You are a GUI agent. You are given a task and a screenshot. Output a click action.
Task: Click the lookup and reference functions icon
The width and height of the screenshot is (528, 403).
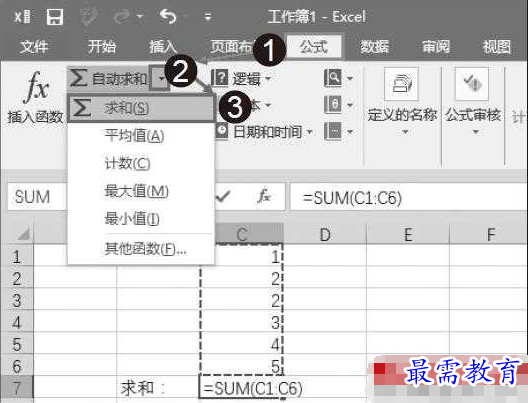(x=333, y=78)
